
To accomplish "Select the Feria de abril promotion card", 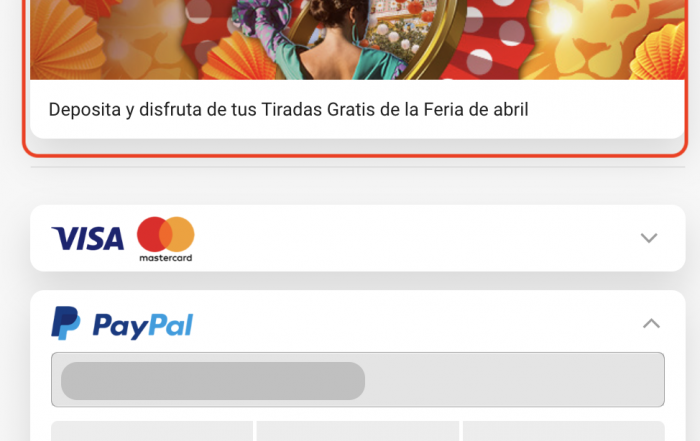I will tap(355, 78).
